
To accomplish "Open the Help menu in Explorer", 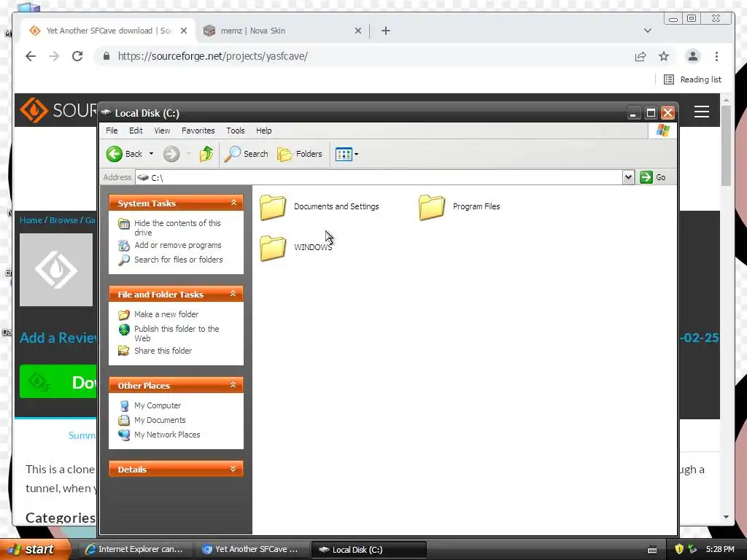I will 263,131.
